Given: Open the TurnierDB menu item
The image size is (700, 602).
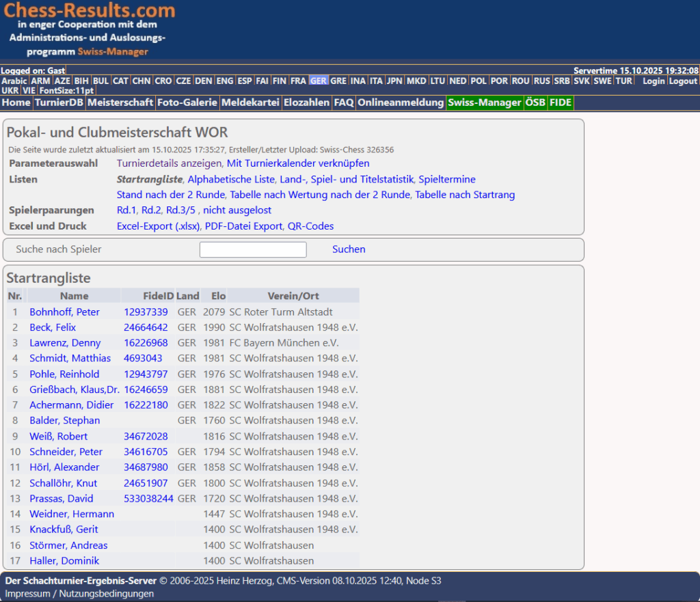Looking at the screenshot, I should [x=59, y=102].
